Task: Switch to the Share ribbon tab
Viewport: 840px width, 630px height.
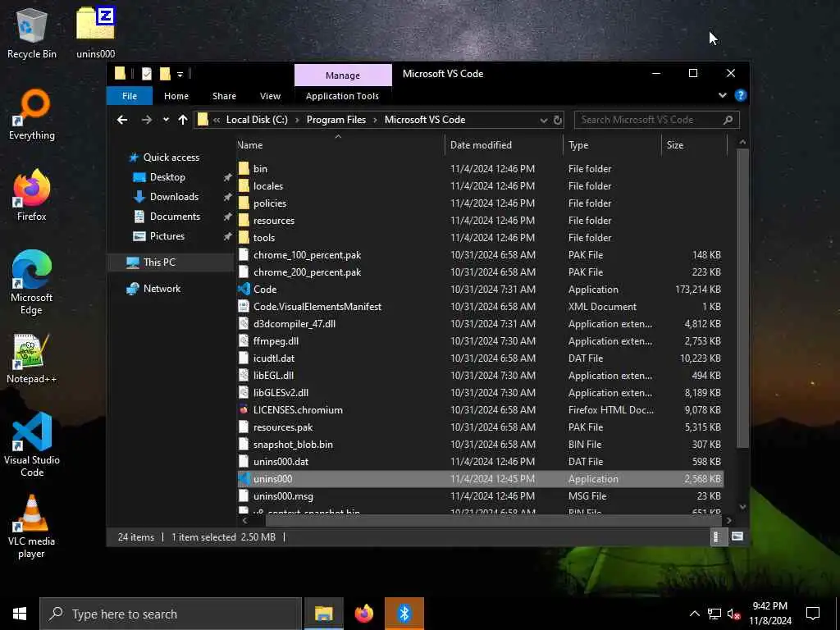Action: coord(224,96)
